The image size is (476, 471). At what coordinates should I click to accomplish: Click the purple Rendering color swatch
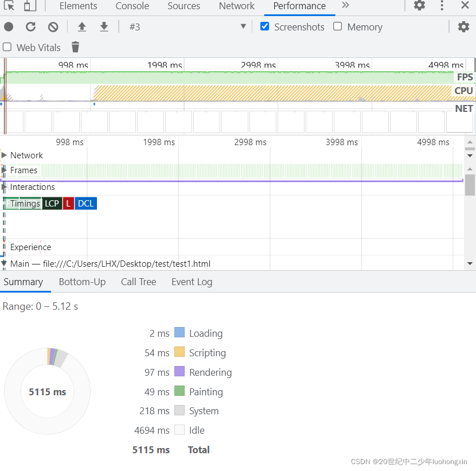[x=180, y=371]
